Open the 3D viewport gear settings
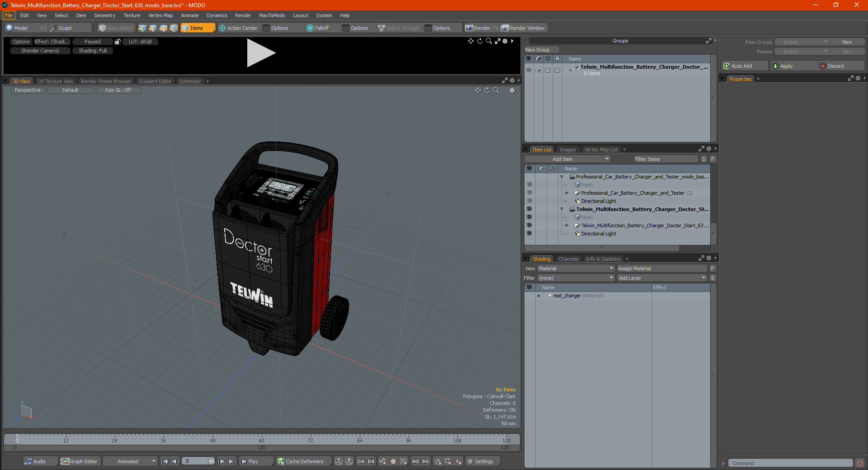The width and height of the screenshot is (868, 470). [512, 90]
